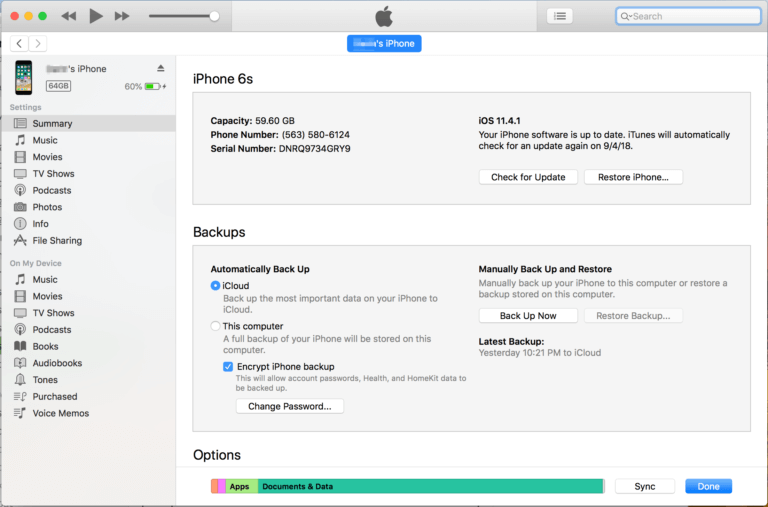Viewport: 768px width, 507px height.
Task: Uncheck Encrypt iPhone backup checkbox
Action: click(x=228, y=366)
